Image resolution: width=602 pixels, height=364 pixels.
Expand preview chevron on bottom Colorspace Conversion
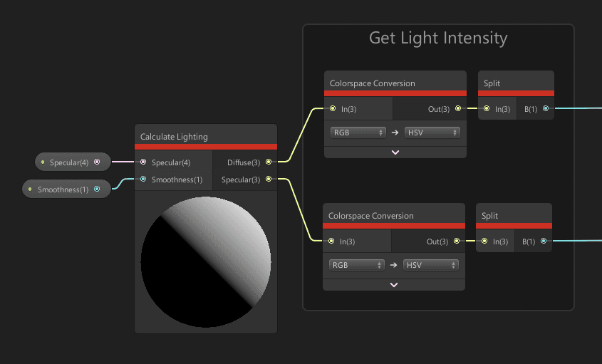pyautogui.click(x=394, y=284)
